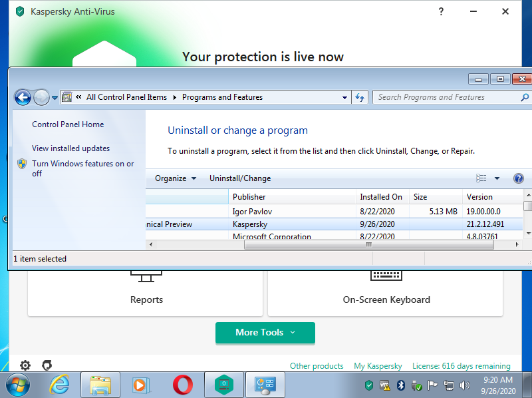Refresh the Programs and Features view

[x=360, y=97]
